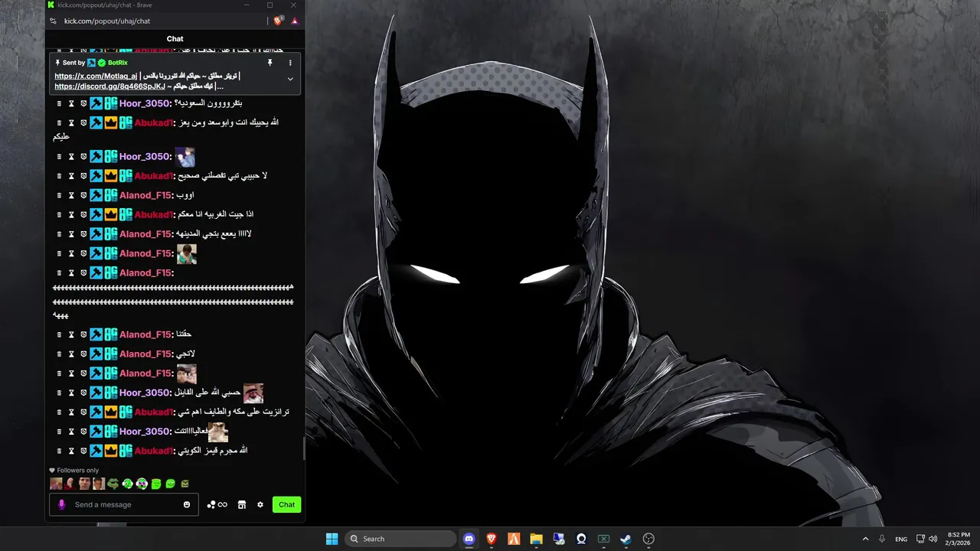The image size is (980, 551).
Task: Click the chat scrollbar thumb
Action: (303, 449)
